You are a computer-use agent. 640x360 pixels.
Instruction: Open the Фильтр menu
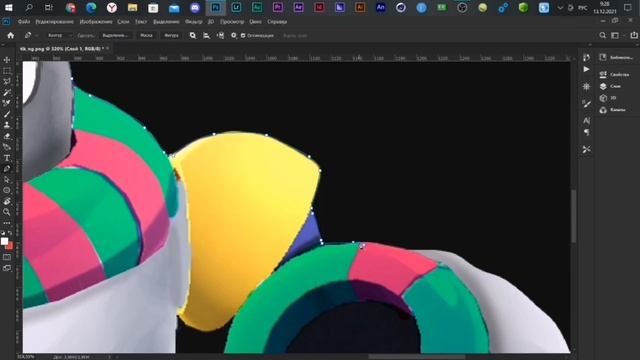pyautogui.click(x=193, y=22)
